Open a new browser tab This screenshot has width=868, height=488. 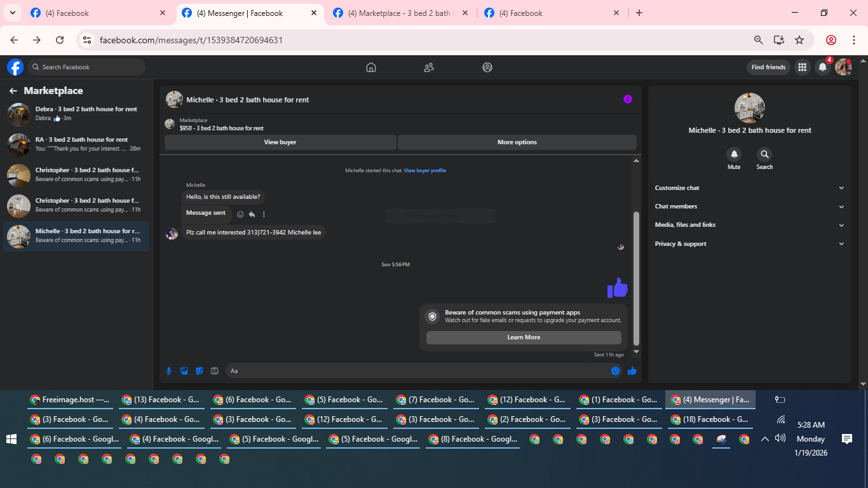click(x=639, y=13)
